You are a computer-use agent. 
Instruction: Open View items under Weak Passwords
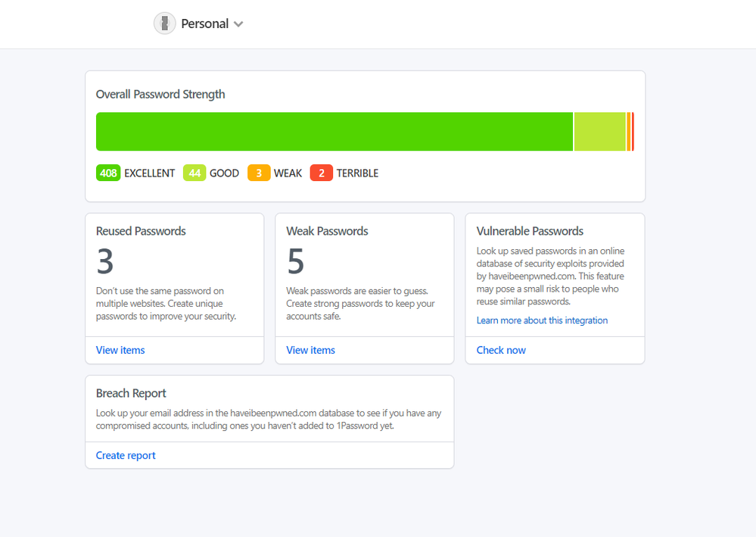coord(310,350)
